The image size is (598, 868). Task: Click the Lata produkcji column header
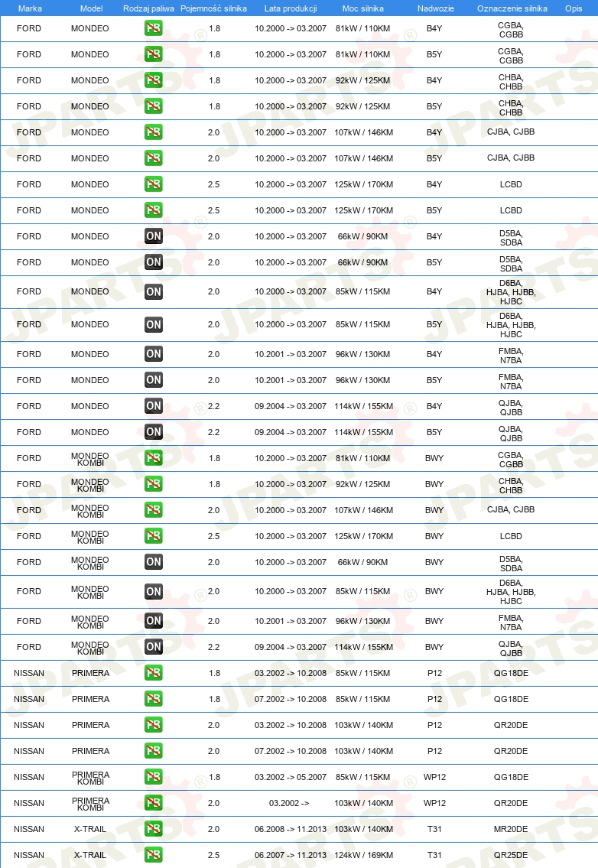click(291, 8)
